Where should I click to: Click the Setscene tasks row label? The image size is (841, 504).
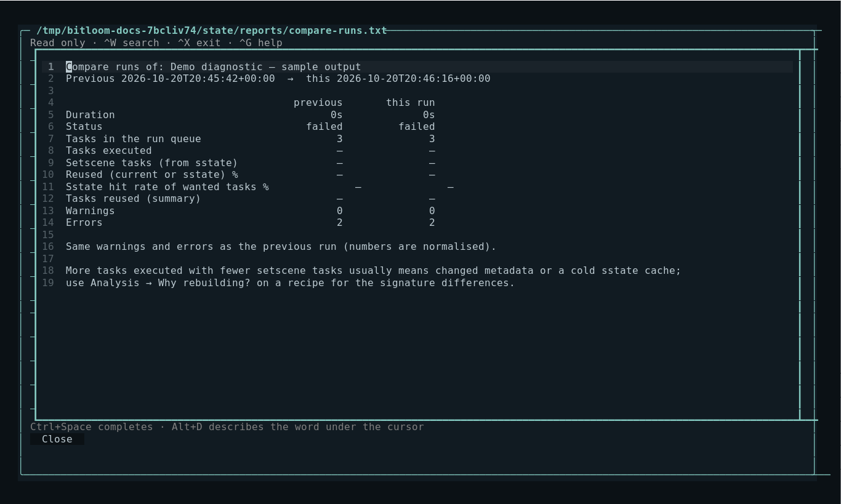152,163
